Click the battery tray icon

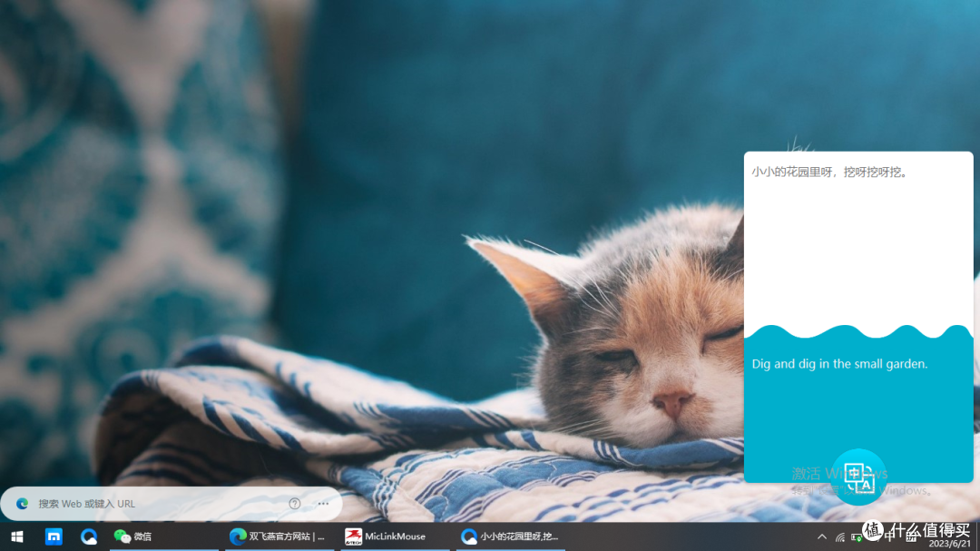tap(857, 537)
